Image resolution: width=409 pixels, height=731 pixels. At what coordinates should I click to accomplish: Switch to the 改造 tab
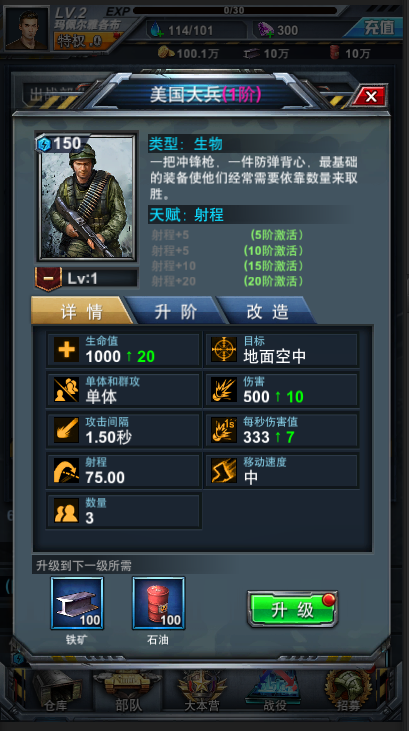(268, 311)
